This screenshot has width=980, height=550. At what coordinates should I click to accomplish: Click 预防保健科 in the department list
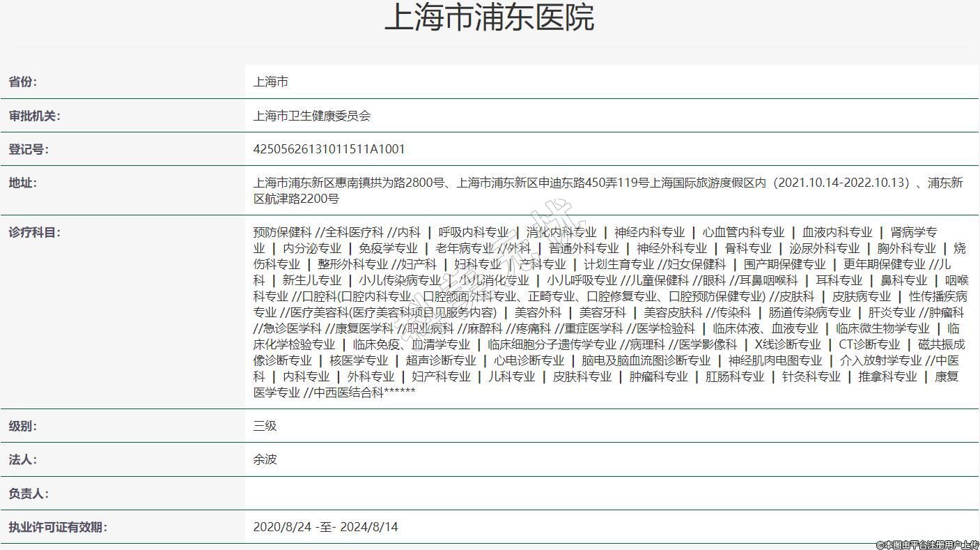[x=283, y=232]
